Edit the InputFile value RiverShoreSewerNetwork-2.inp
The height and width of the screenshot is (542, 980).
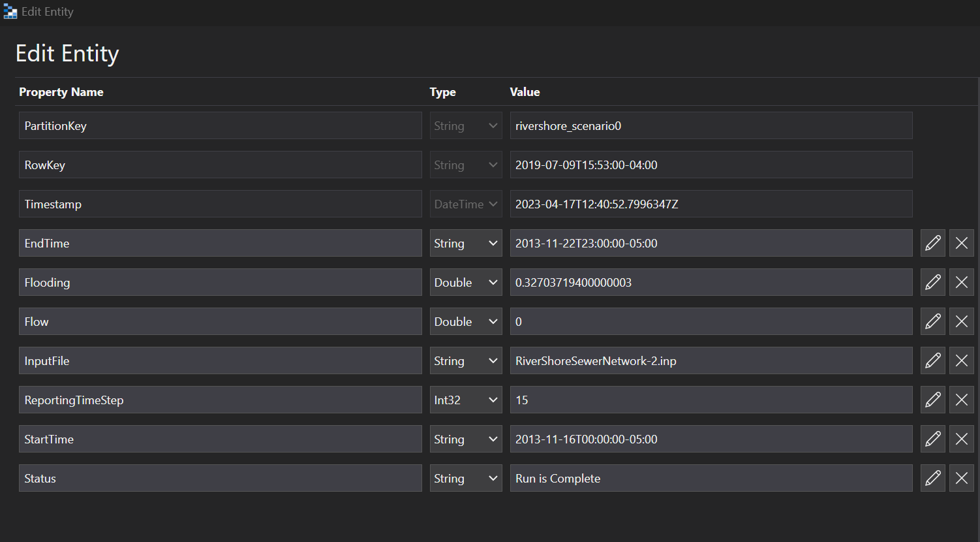coord(711,360)
